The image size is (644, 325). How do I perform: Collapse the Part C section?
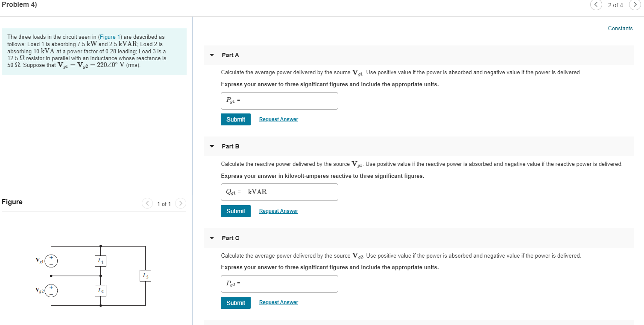(x=212, y=238)
